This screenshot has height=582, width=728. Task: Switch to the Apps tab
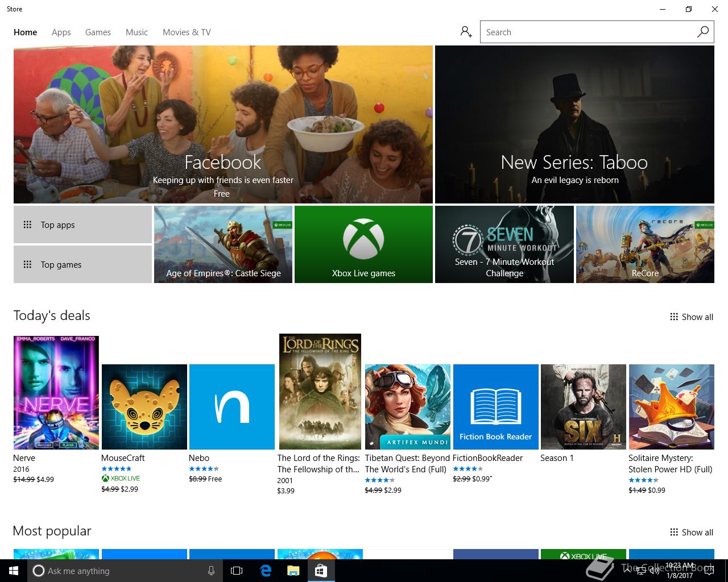pyautogui.click(x=61, y=32)
